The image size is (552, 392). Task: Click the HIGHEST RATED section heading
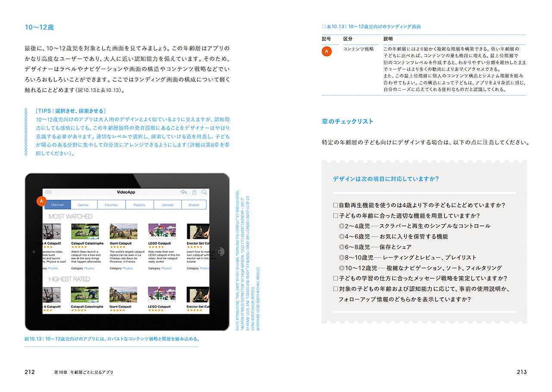[69, 279]
